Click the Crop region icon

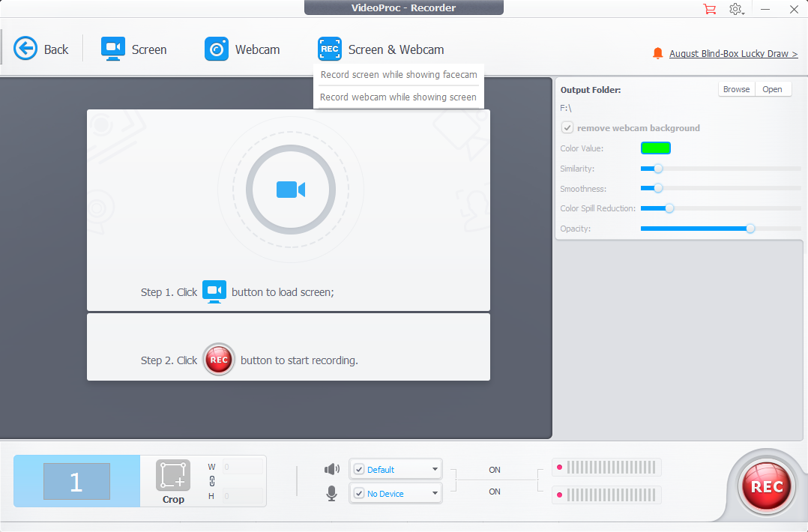[173, 475]
